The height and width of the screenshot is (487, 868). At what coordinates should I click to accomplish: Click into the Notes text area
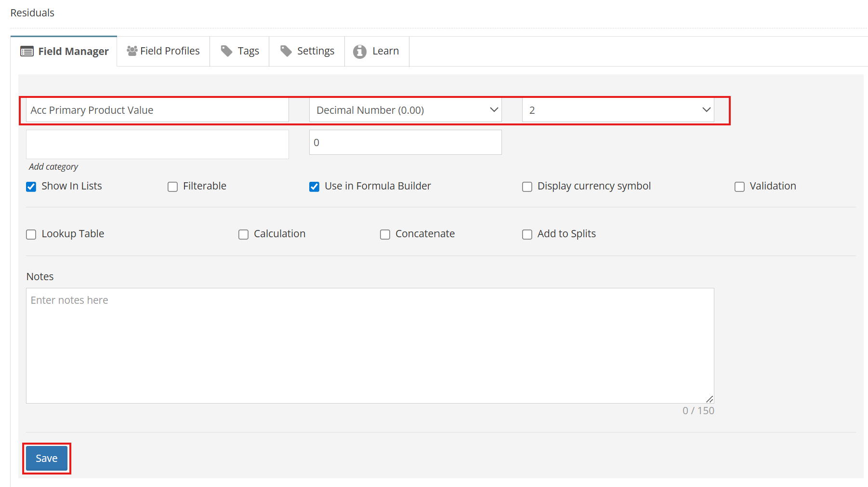click(x=369, y=345)
